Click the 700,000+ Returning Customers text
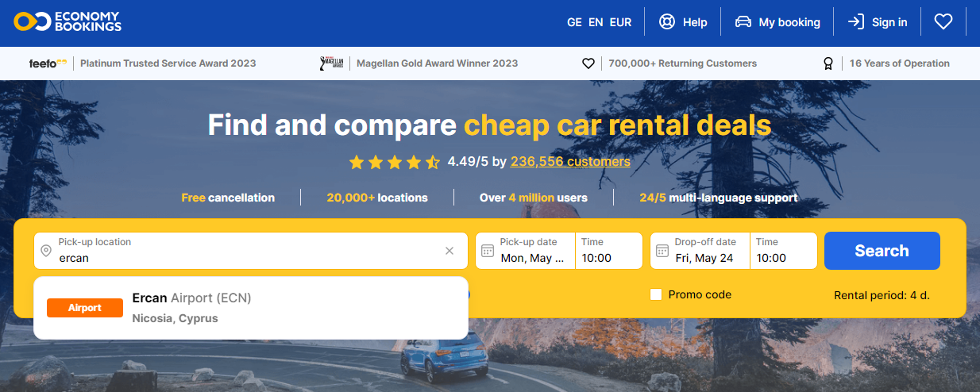 (683, 63)
